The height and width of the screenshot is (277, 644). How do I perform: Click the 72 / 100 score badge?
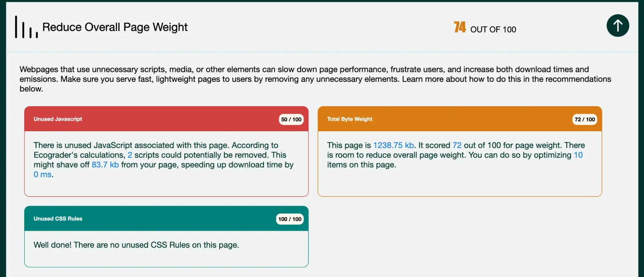585,119
